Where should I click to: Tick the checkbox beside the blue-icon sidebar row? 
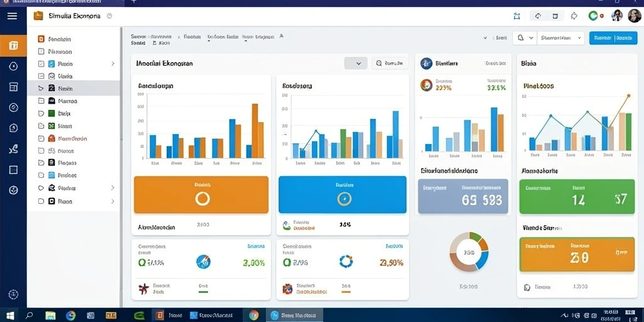pos(41,64)
